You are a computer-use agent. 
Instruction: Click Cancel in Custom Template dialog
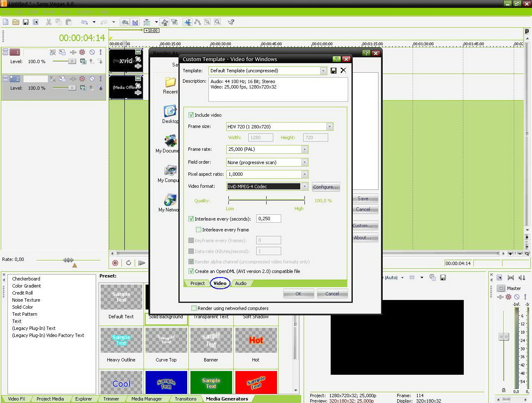[x=332, y=294]
